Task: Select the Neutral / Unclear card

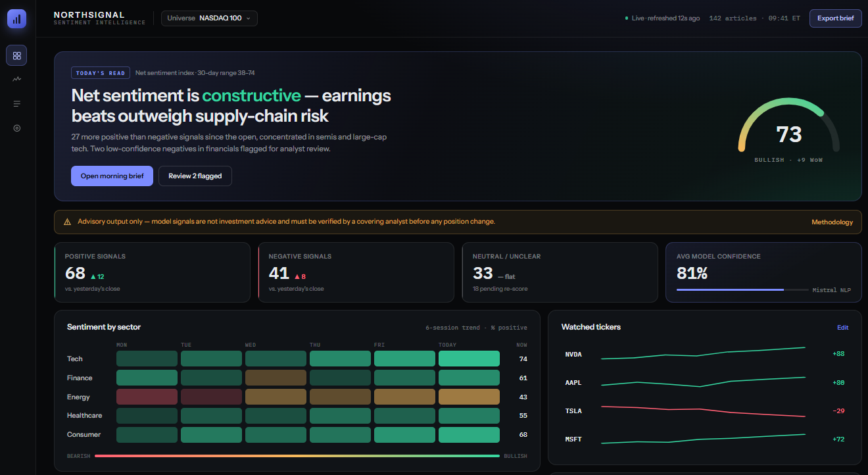Action: 560,272
